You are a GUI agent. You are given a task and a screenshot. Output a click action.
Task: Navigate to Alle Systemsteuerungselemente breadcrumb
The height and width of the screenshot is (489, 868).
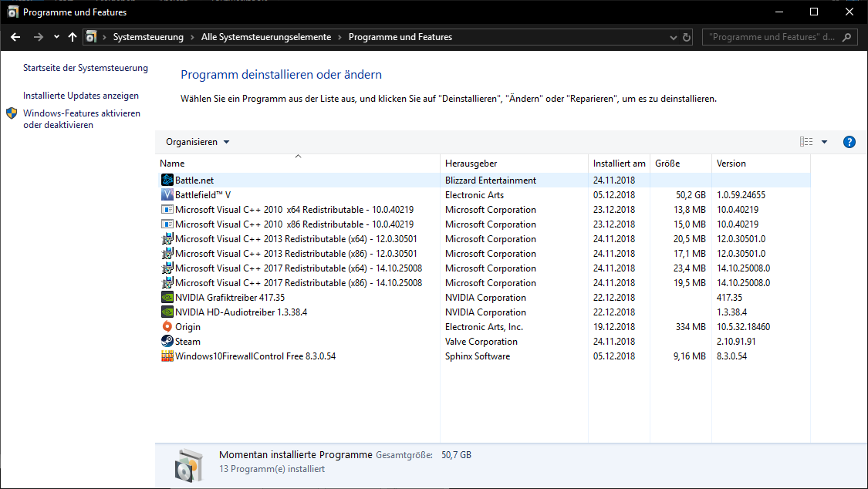(266, 37)
